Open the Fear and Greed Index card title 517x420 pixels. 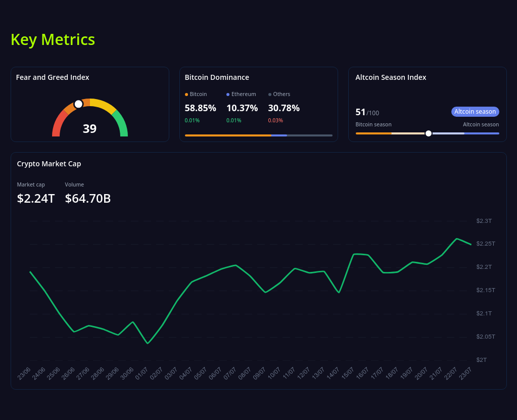tap(53, 77)
